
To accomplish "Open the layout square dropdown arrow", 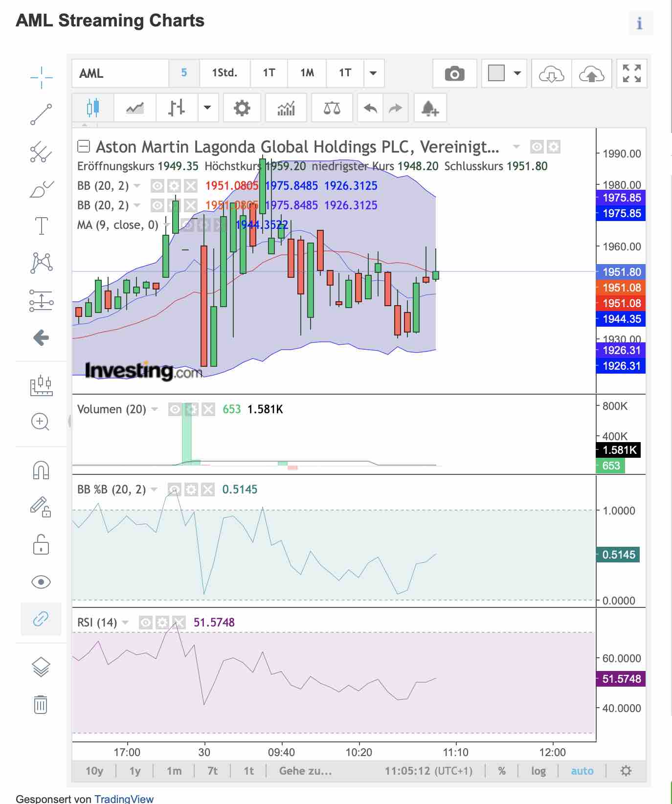I will [x=517, y=73].
